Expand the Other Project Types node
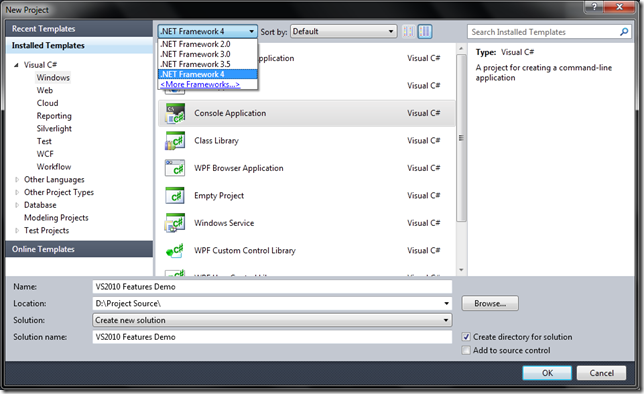This screenshot has height=394, width=644. click(x=16, y=192)
